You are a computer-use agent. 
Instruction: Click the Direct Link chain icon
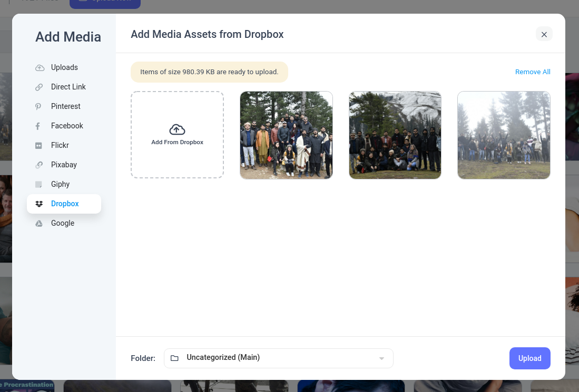(39, 87)
